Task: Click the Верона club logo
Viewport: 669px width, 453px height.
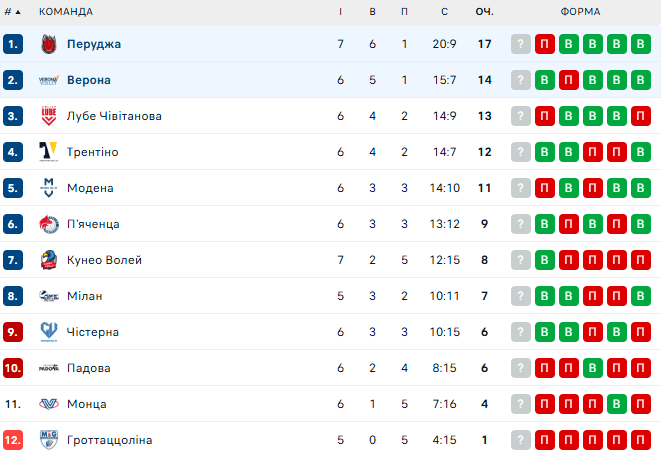Action: [x=48, y=80]
